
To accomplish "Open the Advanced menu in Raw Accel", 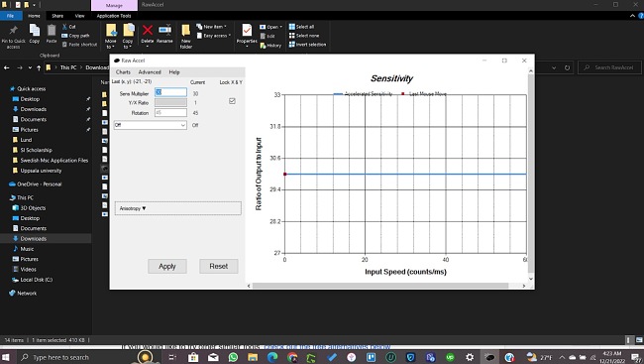I will [x=150, y=72].
